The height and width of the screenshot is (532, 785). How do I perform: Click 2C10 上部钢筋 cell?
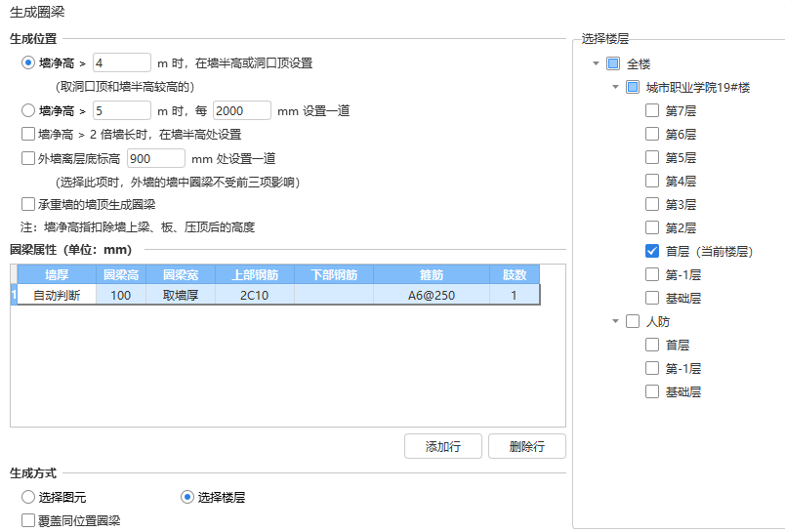(x=255, y=295)
